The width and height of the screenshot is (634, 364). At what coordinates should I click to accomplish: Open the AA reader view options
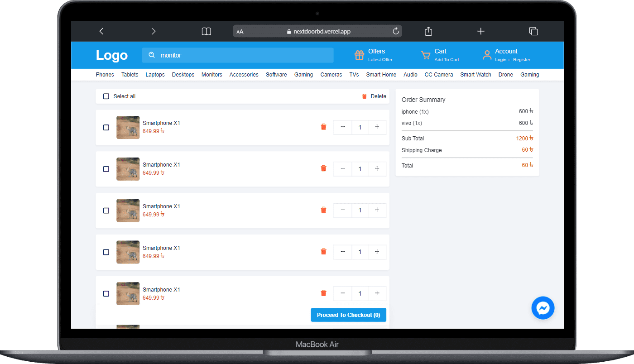[x=240, y=32]
